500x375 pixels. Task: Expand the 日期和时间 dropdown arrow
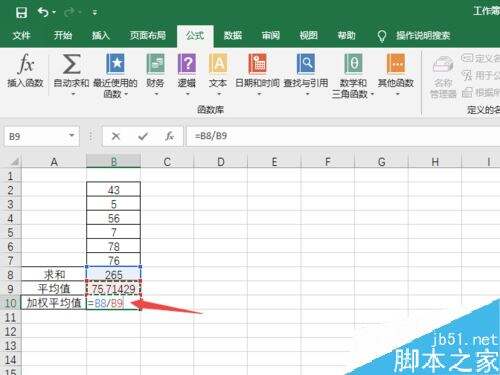[x=259, y=94]
